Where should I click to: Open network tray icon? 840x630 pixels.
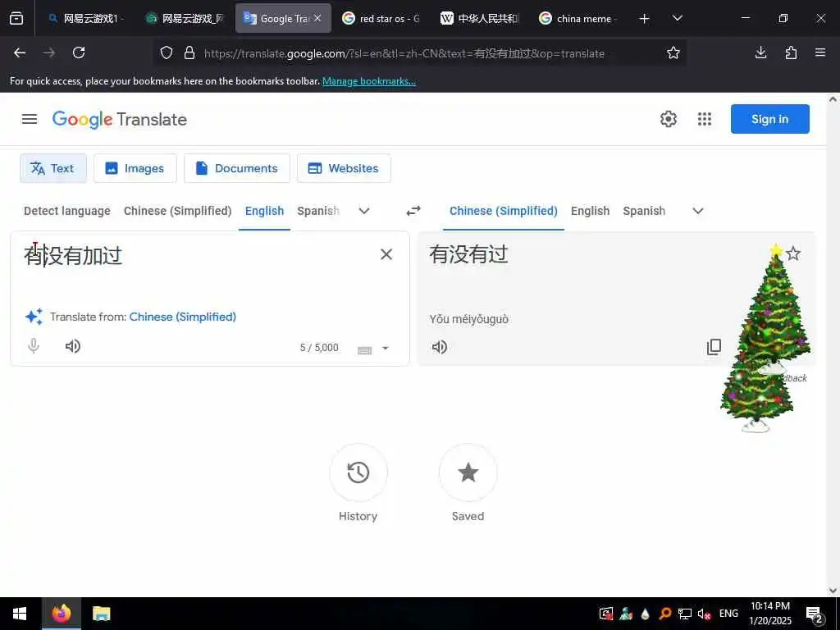685,614
